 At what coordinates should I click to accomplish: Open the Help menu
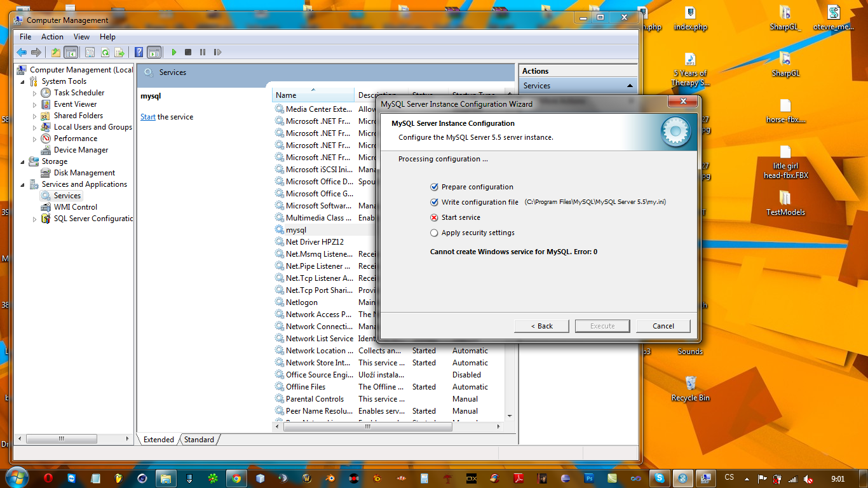click(x=107, y=37)
